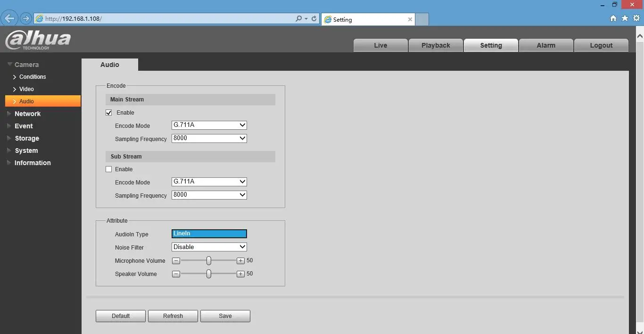
Task: Click the page vertical scrollbar up arrow
Action: [640, 35]
